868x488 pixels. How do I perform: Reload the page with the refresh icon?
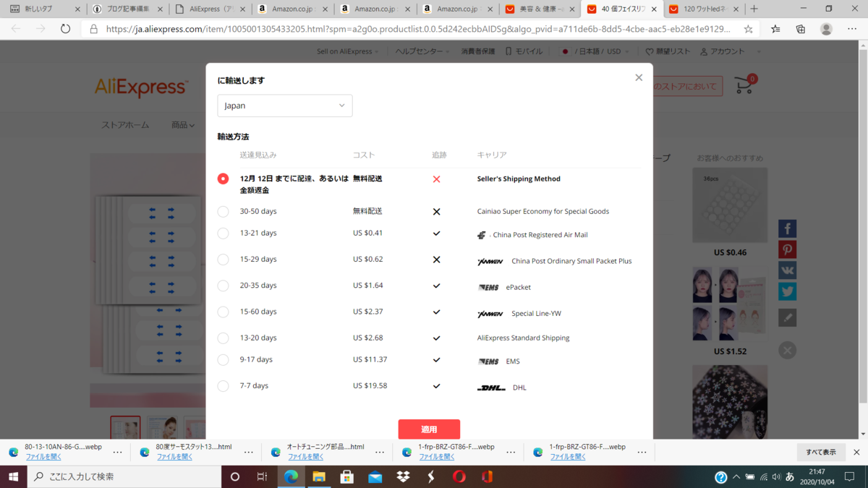pyautogui.click(x=65, y=29)
